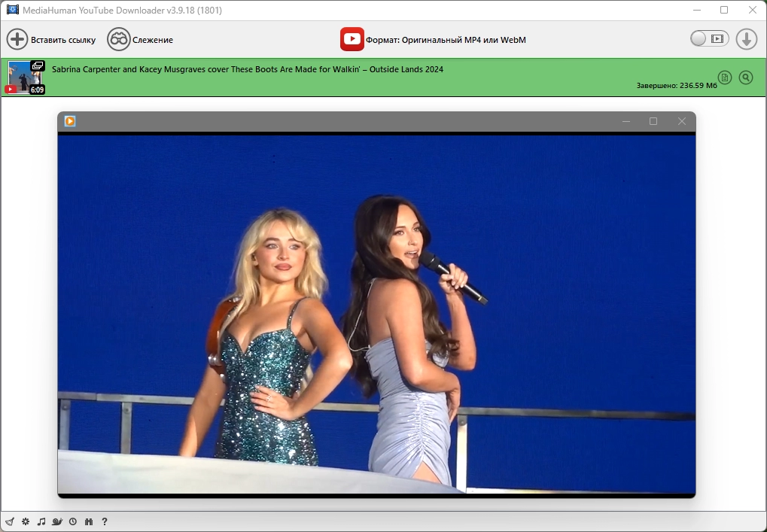
Task: Click the red YouTube format icon
Action: pos(352,39)
